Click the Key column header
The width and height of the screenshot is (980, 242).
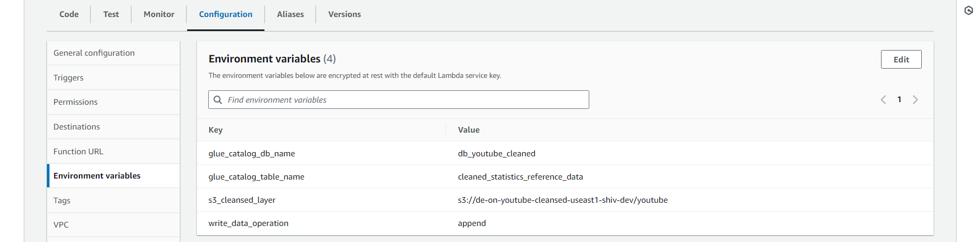[x=215, y=130]
